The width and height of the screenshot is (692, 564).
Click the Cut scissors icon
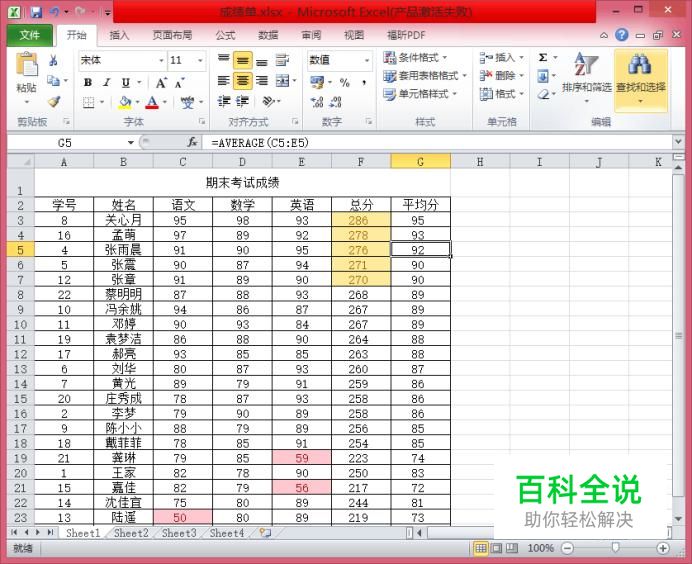pyautogui.click(x=53, y=60)
